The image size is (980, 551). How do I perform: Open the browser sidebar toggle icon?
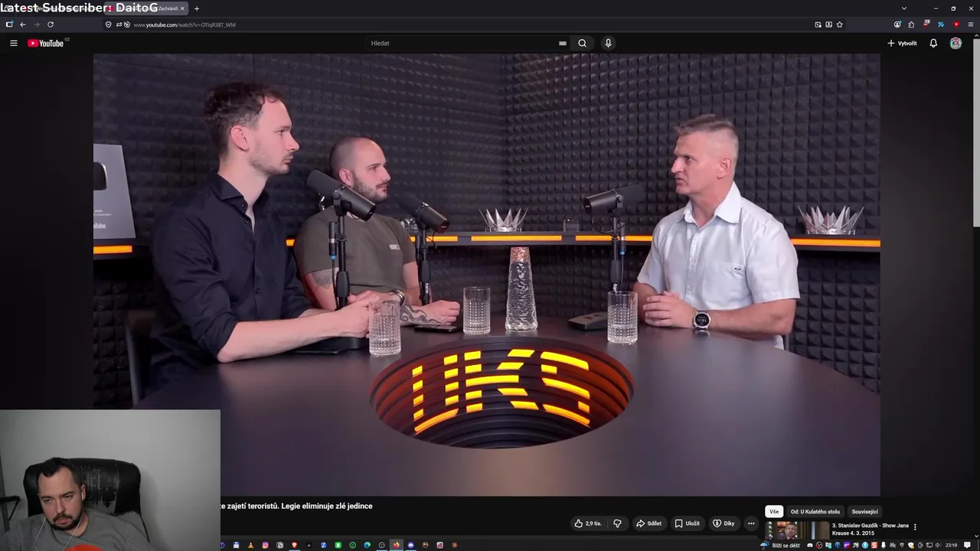9,24
